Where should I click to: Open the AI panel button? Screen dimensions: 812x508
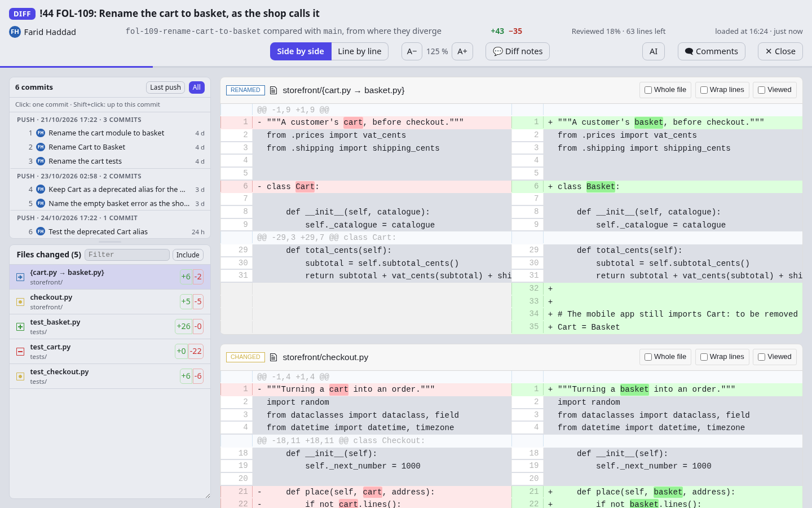pos(654,51)
